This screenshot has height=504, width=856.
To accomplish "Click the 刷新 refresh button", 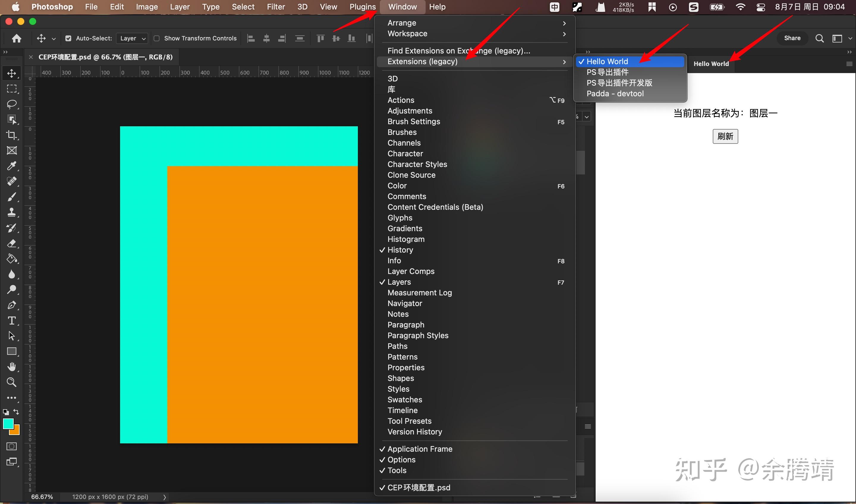I will 725,136.
